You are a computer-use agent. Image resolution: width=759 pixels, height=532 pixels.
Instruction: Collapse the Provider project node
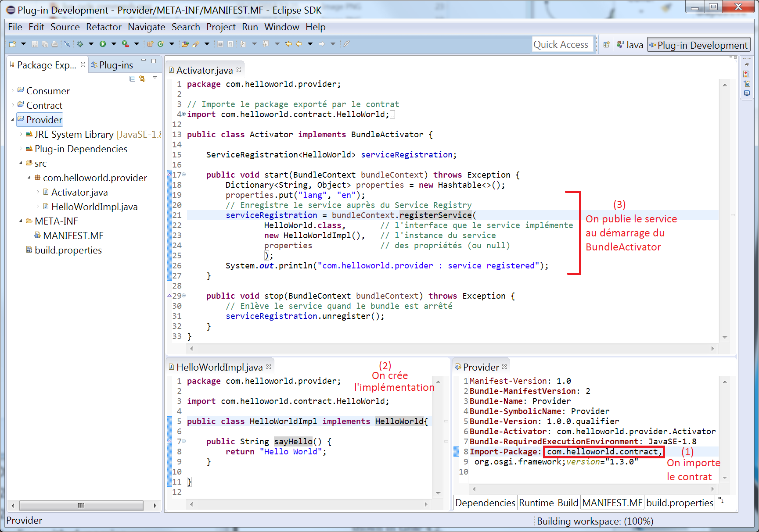pos(13,120)
